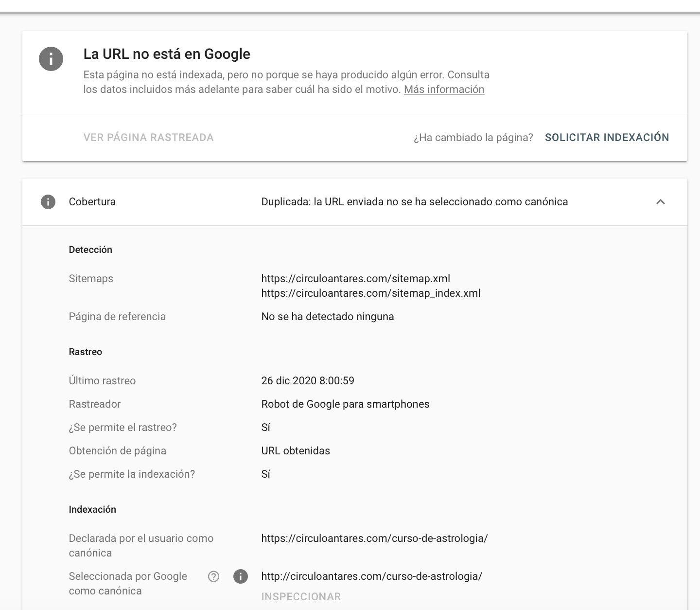Click the 'URL obtenidas' value

click(296, 451)
